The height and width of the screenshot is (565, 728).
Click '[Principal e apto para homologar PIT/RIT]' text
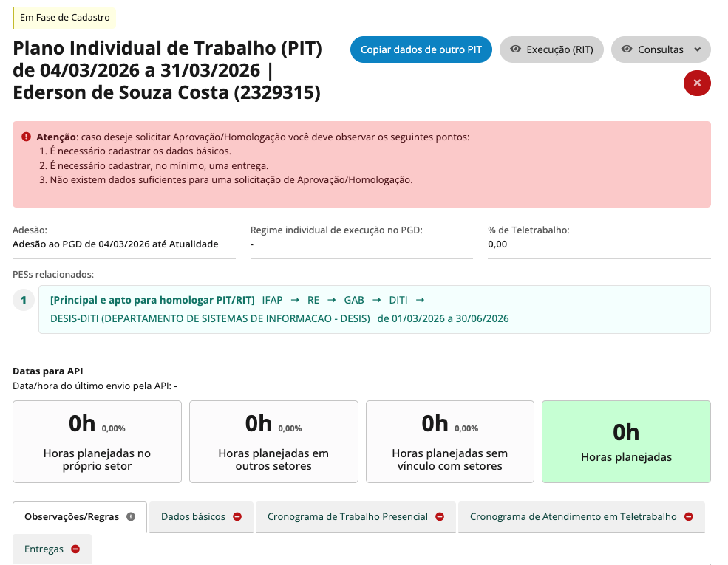coord(152,300)
